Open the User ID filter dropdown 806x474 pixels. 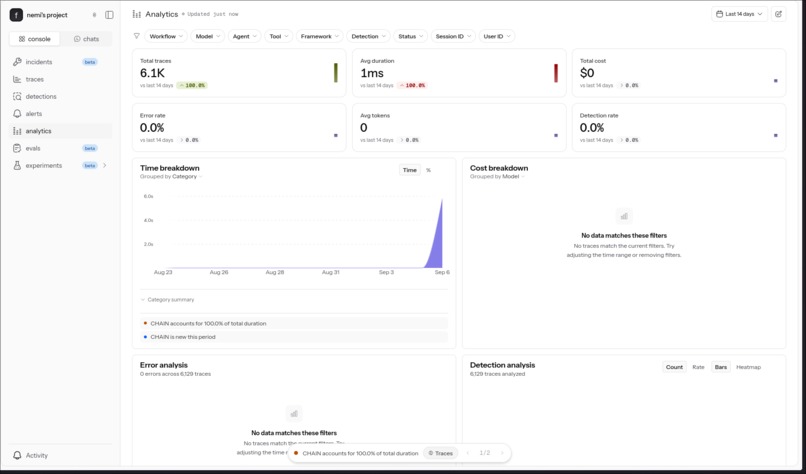pyautogui.click(x=497, y=36)
